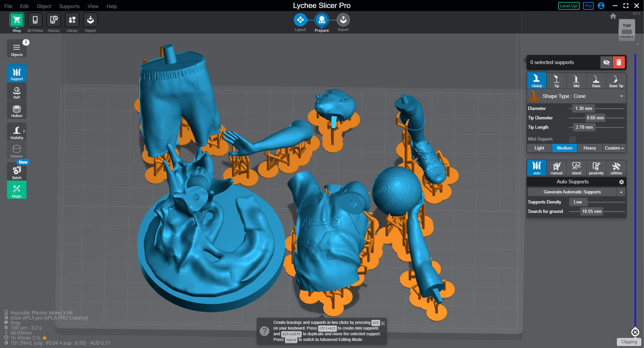Open the File menu
This screenshot has width=644, height=348.
point(8,6)
